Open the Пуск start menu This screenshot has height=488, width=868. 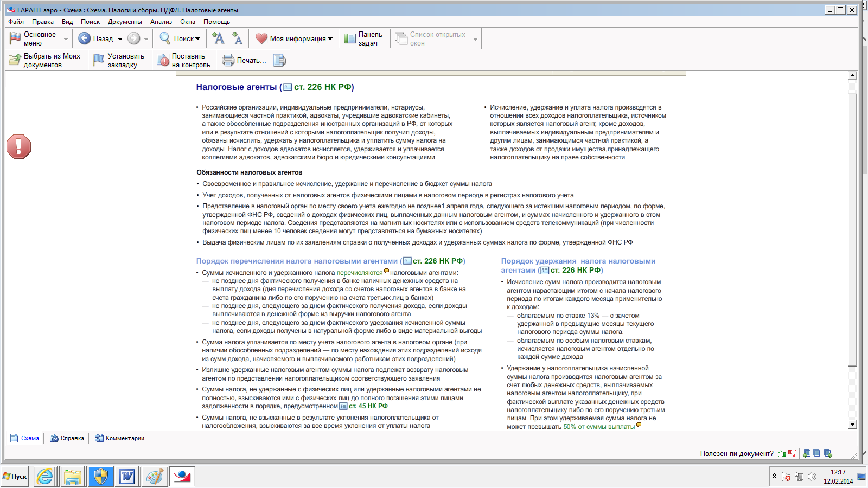click(15, 477)
